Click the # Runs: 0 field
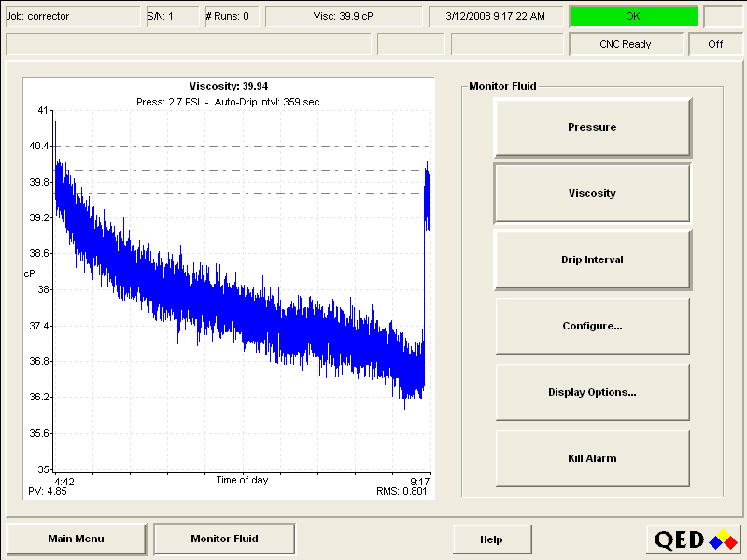747x560 pixels. pyautogui.click(x=231, y=16)
